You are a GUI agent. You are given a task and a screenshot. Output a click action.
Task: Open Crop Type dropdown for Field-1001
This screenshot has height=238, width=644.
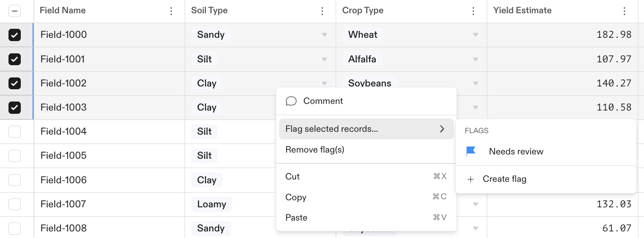(x=475, y=59)
